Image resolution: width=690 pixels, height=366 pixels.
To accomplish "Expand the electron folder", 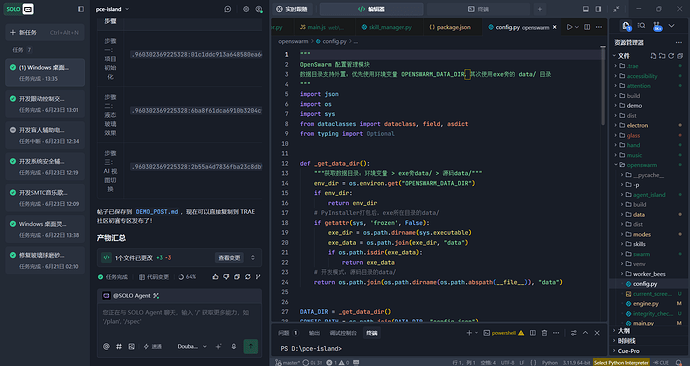I will coord(637,125).
